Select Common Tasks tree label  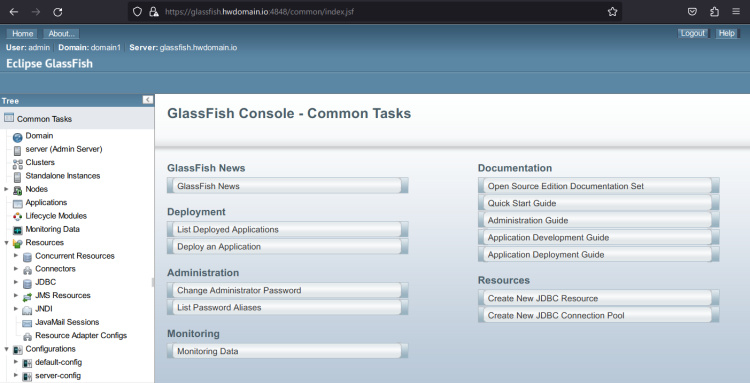click(44, 119)
